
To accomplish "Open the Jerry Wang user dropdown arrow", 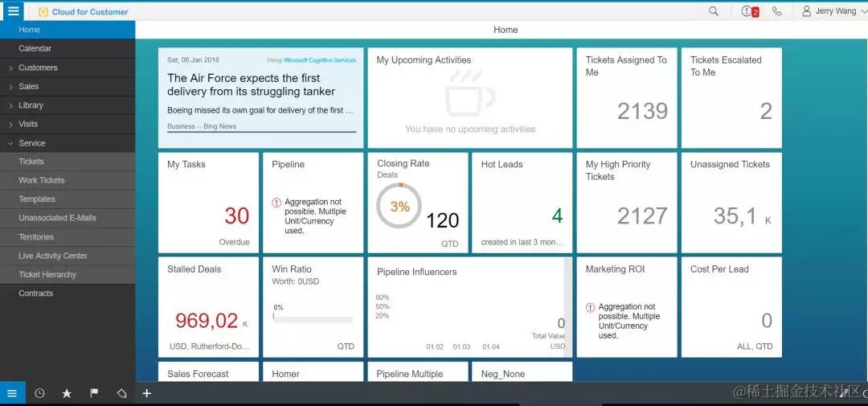I will [x=863, y=11].
